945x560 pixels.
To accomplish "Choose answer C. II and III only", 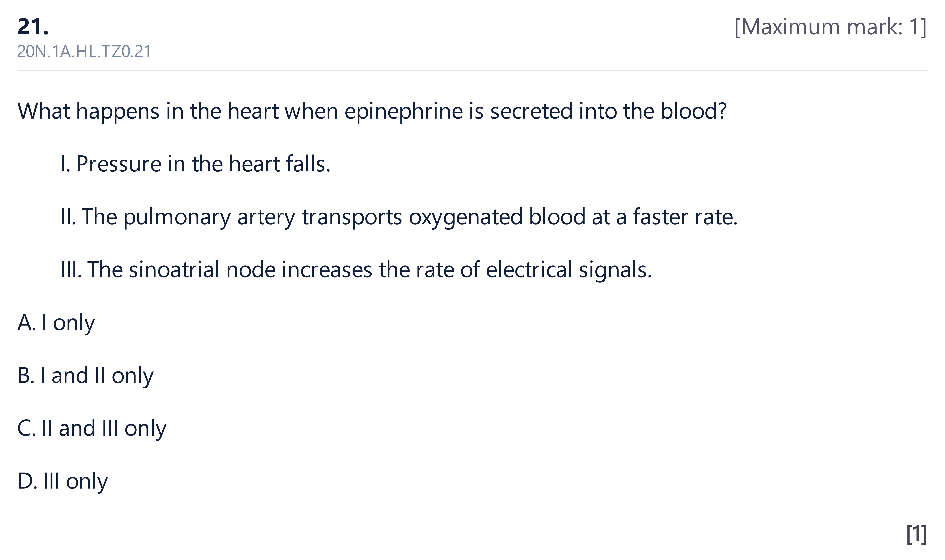I will [92, 429].
